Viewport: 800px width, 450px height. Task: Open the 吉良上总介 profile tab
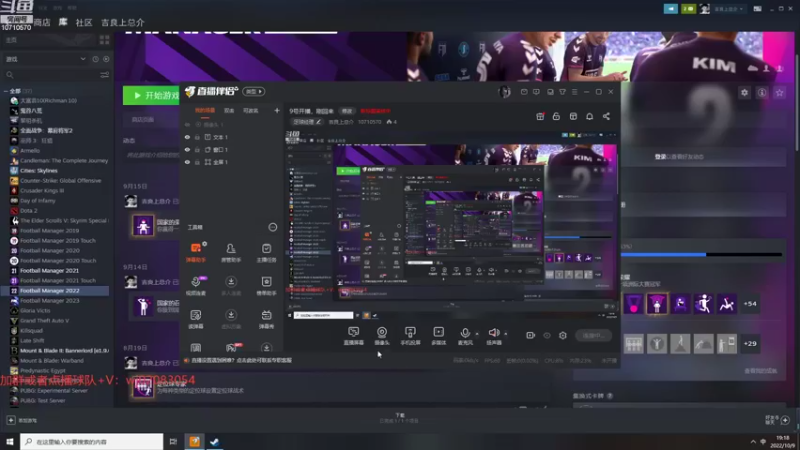[123, 22]
